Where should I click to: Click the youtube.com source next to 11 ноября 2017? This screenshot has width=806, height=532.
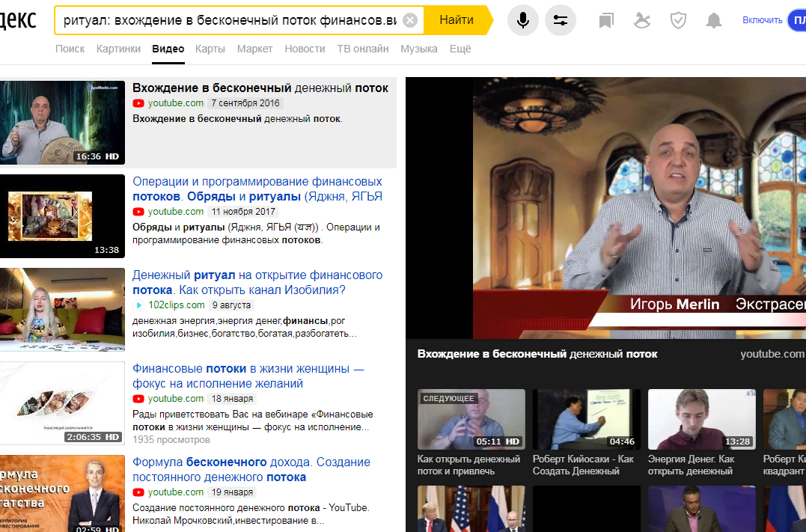click(176, 212)
